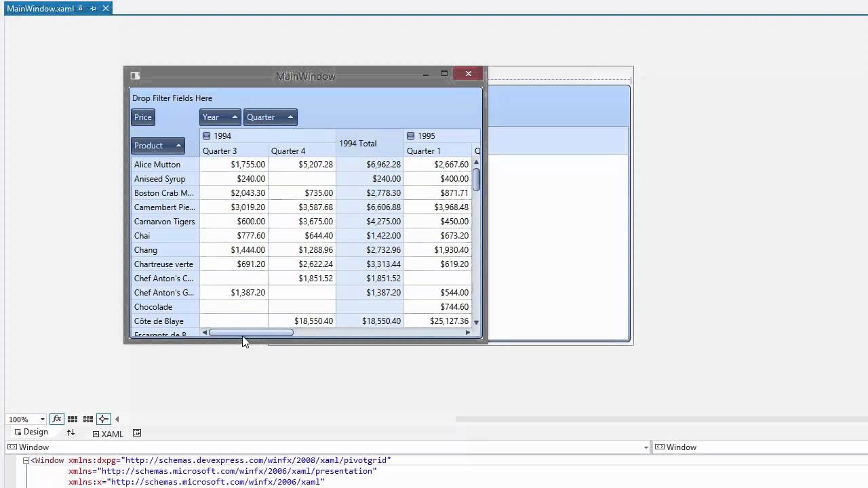Image resolution: width=868 pixels, height=488 pixels.
Task: Select the 'Chartreuse verte' row header
Action: click(165, 264)
